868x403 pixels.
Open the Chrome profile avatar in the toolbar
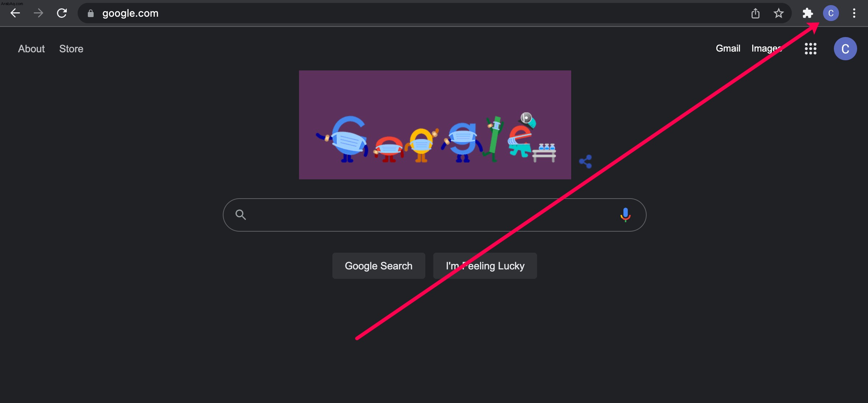click(831, 13)
